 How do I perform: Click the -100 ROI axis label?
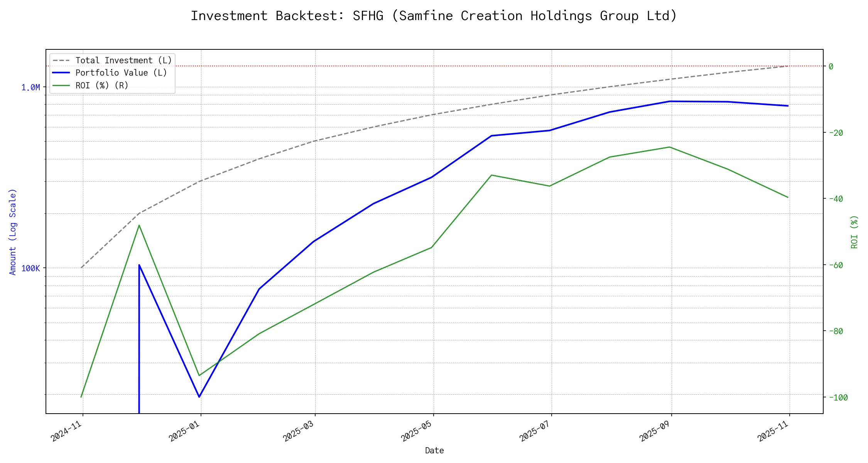point(838,397)
